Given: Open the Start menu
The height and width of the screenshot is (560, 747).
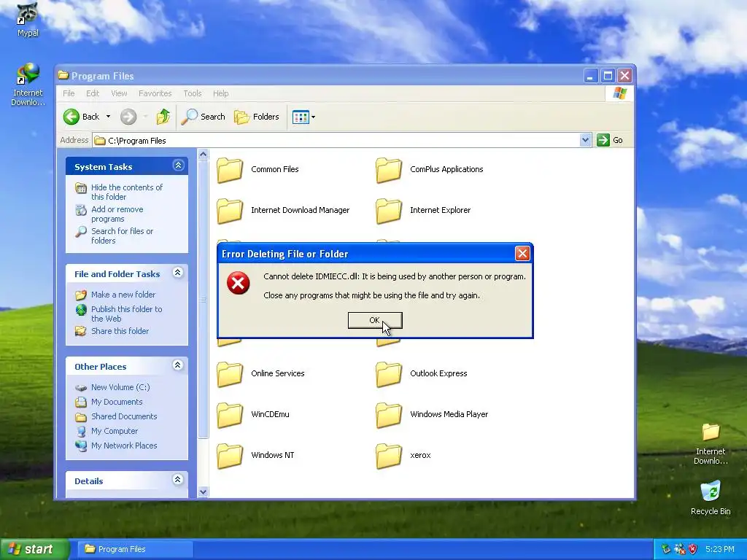Looking at the screenshot, I should tap(34, 549).
